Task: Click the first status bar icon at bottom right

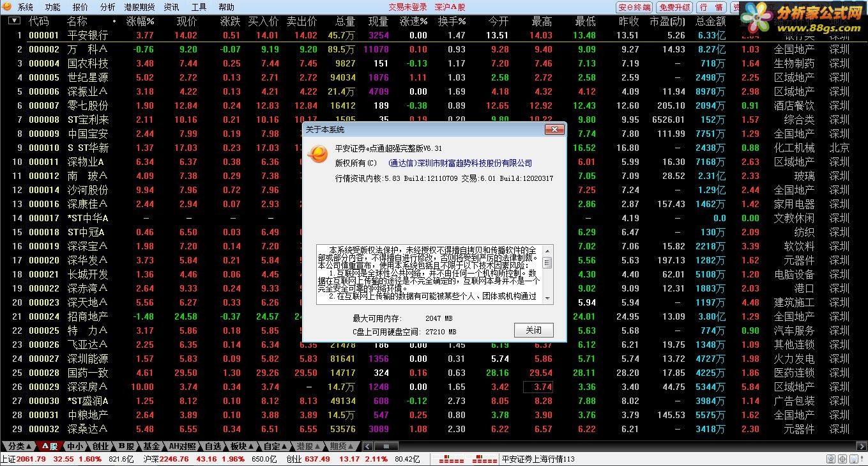Action: pyautogui.click(x=831, y=459)
